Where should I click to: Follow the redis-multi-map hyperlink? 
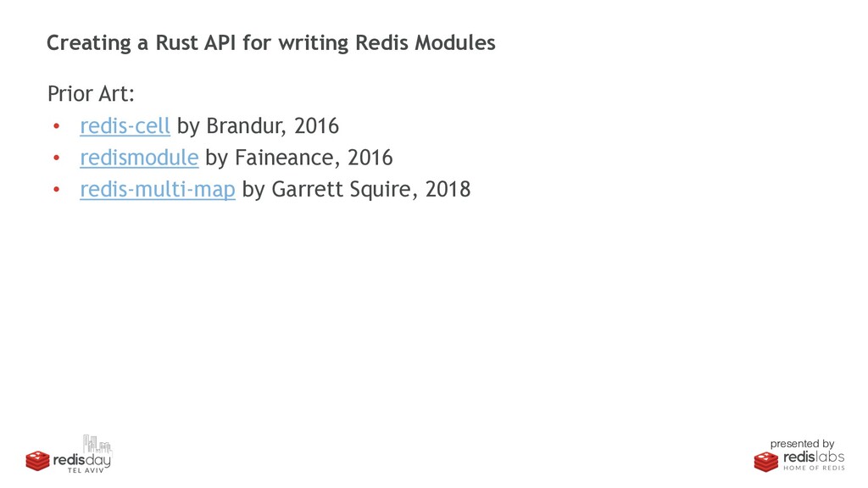click(158, 190)
